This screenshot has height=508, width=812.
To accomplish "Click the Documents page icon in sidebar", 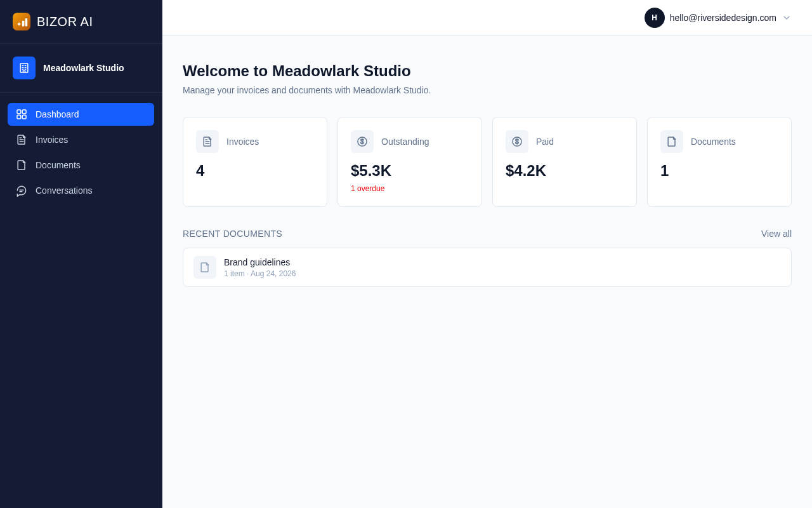I will [22, 165].
